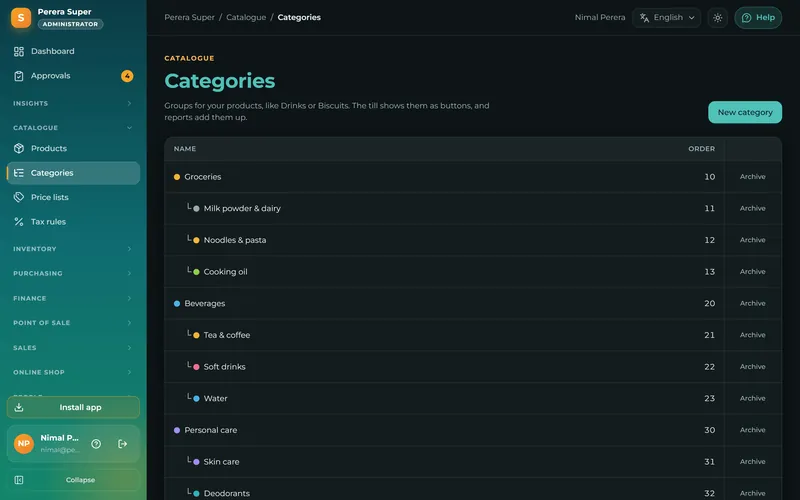Click the Install app button

(x=73, y=408)
